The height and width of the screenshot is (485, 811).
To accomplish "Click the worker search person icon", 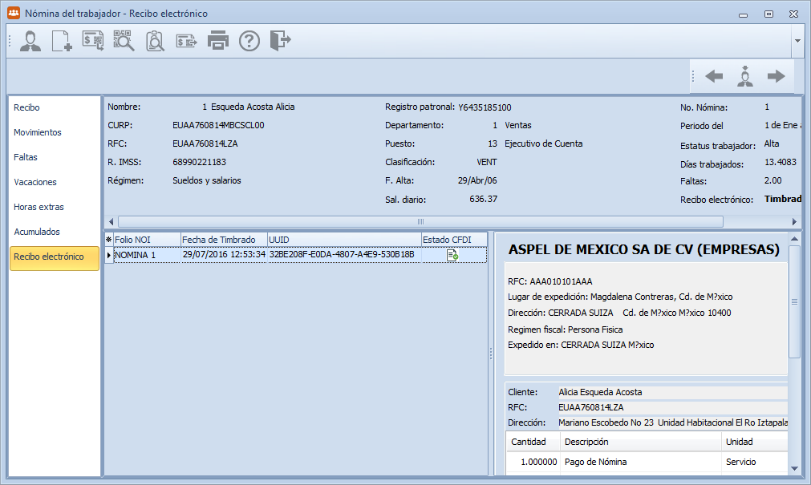I will click(x=745, y=77).
